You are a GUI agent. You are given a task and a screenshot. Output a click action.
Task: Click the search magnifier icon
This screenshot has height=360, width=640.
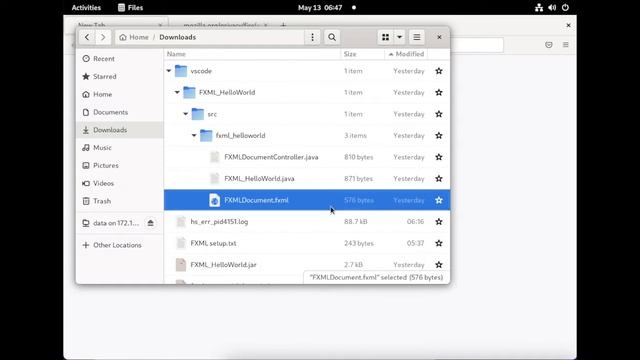332,37
